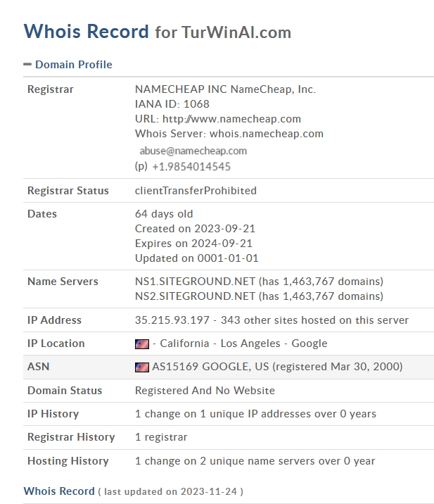Click the Whois Server whois.namecheap.com text

click(229, 134)
